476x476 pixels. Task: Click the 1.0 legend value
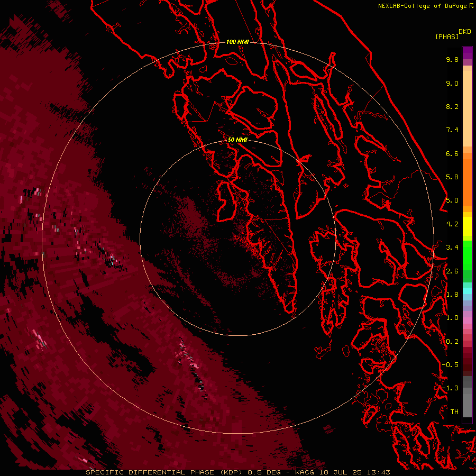tap(452, 318)
